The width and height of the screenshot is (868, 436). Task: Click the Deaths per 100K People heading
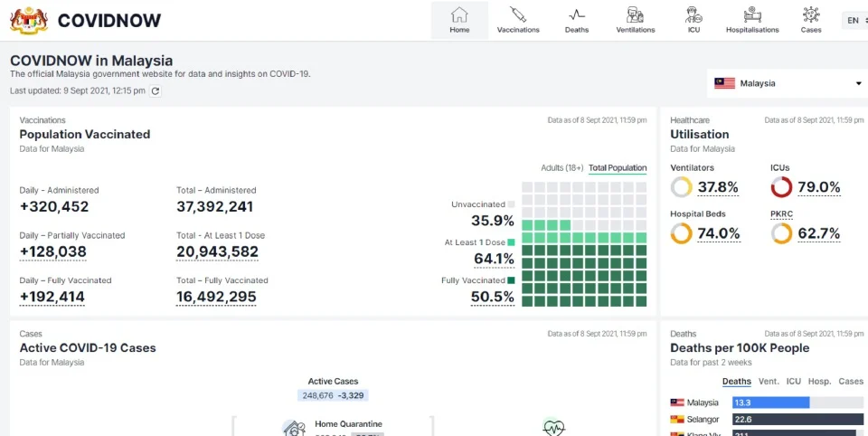(740, 348)
